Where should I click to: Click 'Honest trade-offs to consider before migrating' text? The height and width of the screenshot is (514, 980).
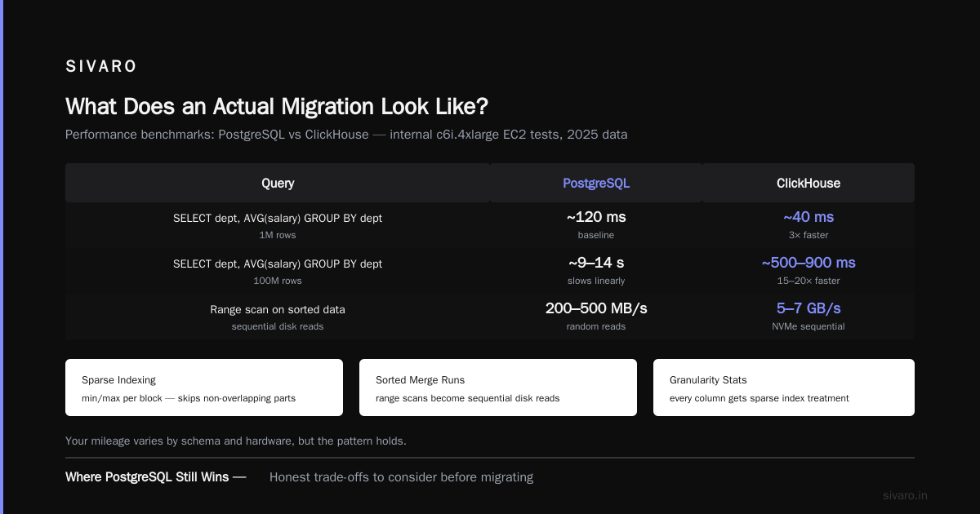click(x=401, y=477)
